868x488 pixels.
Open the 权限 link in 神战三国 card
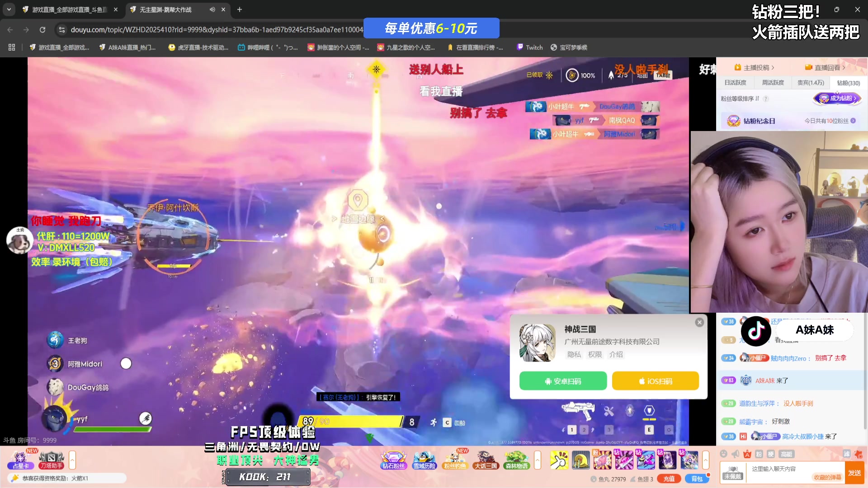595,355
